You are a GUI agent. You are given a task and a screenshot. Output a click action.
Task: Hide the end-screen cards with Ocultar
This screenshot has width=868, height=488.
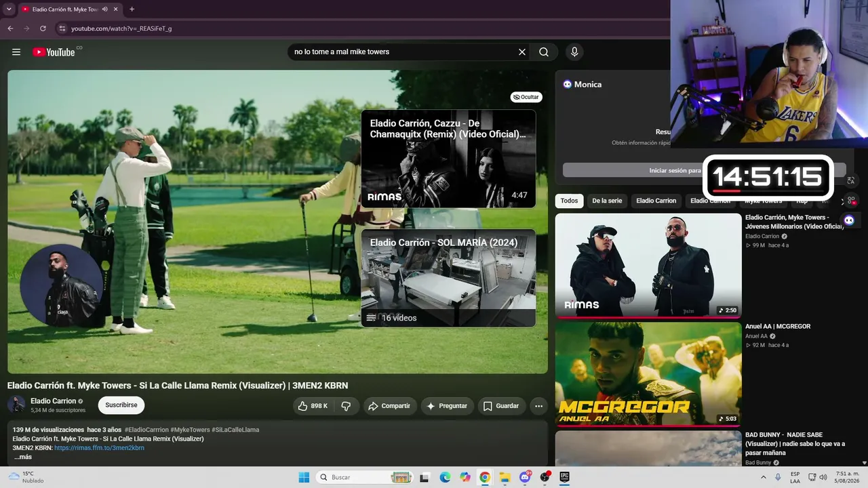(526, 97)
